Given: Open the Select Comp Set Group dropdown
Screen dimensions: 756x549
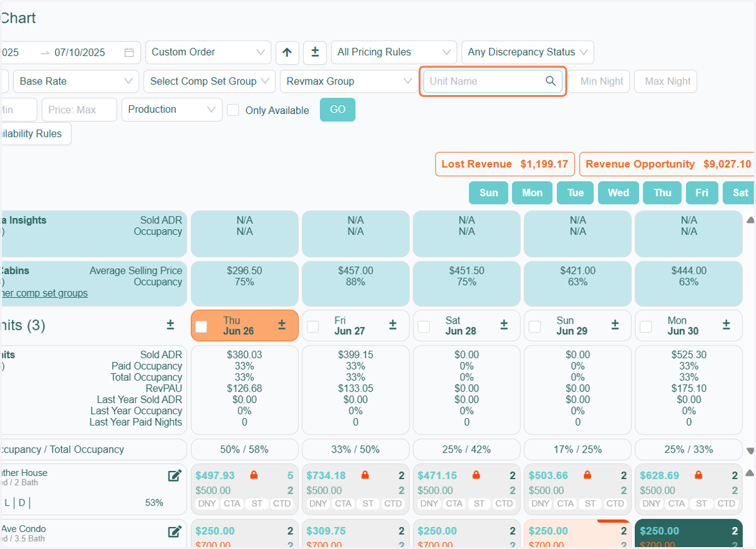Looking at the screenshot, I should tap(209, 81).
